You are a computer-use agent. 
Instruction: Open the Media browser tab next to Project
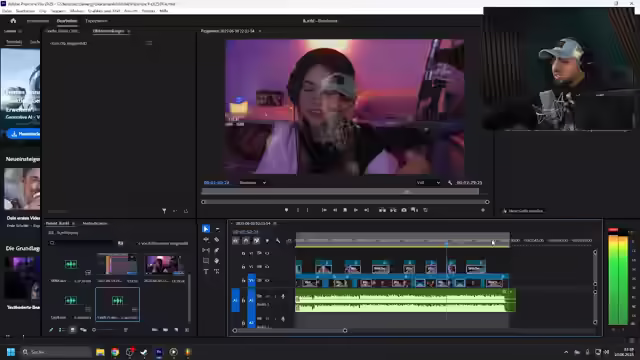95,223
